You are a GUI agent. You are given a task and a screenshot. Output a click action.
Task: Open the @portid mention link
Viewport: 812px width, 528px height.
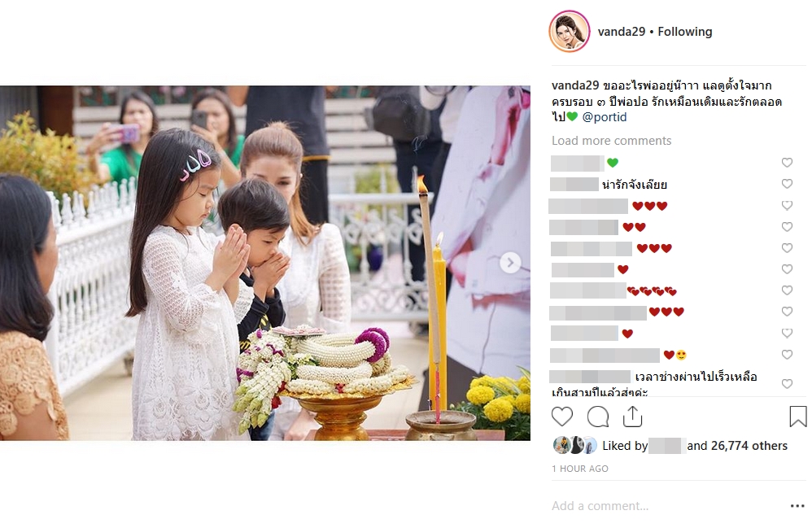tap(605, 117)
